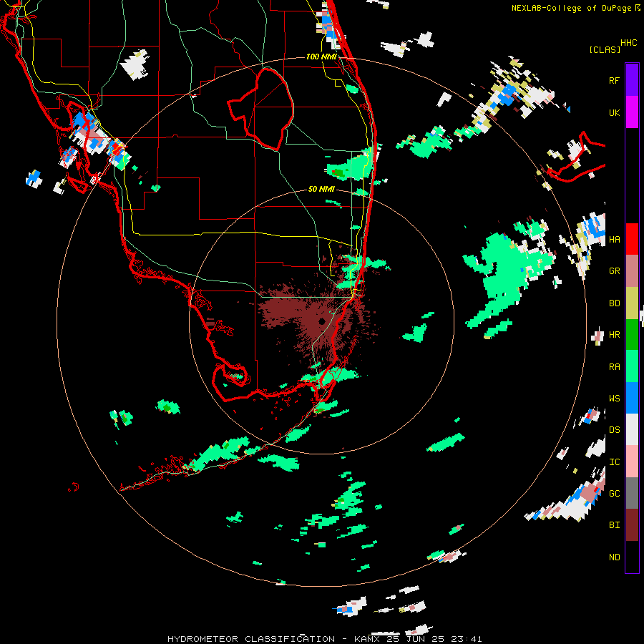Click the IC legend label
Screen dimensions: 644x644
click(x=614, y=462)
